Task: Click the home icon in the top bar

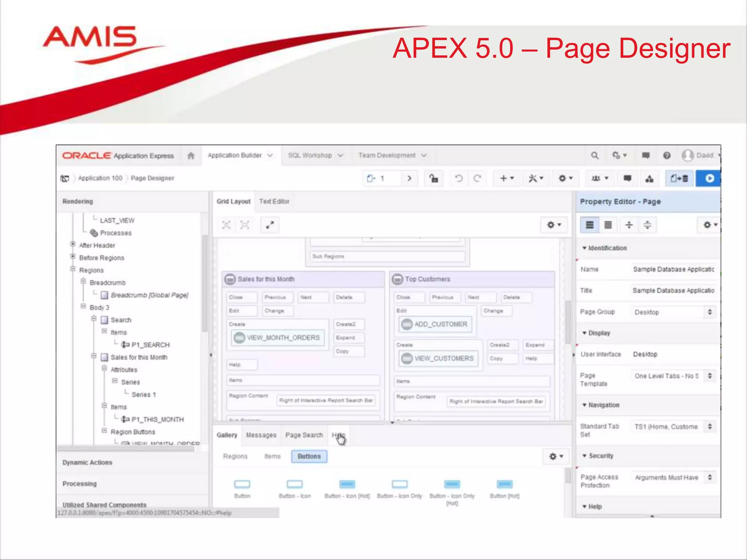Action: pyautogui.click(x=191, y=156)
